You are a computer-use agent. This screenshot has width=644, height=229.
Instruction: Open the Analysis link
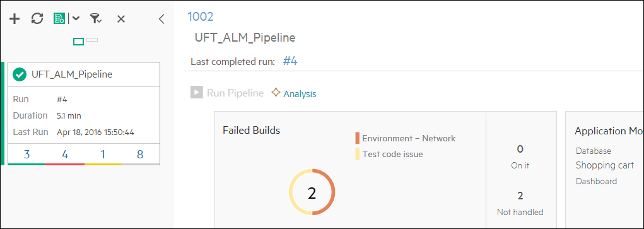(300, 94)
